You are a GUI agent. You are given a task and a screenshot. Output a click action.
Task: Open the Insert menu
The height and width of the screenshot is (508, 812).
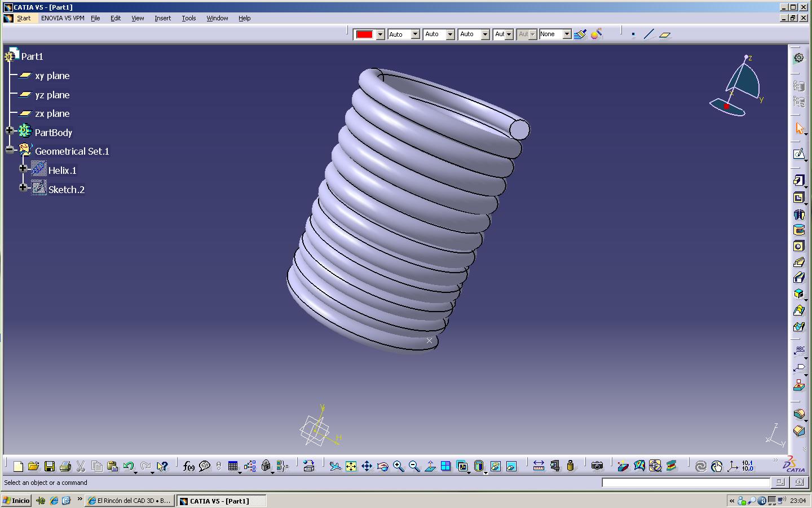[162, 18]
